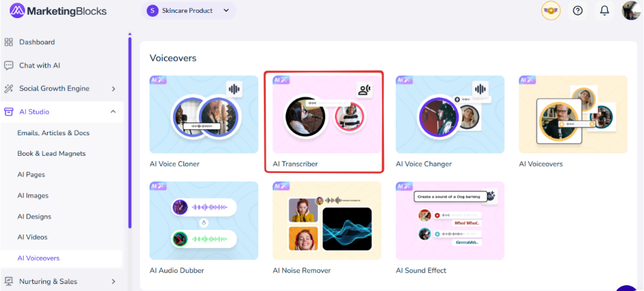Screen dimensions: 644x291
Task: Click the AI Sound Effect label
Action: click(421, 270)
